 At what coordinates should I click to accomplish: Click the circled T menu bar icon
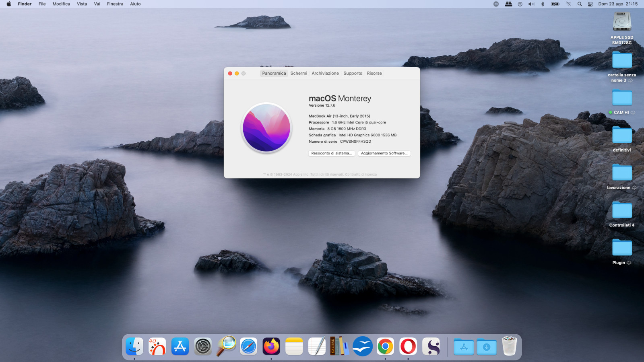pos(520,4)
